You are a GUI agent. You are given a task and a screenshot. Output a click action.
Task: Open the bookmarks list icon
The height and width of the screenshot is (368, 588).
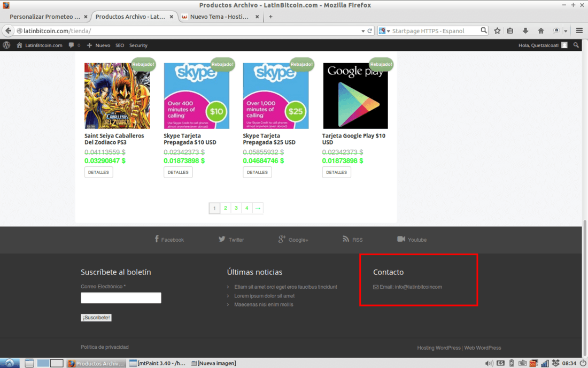pos(510,31)
